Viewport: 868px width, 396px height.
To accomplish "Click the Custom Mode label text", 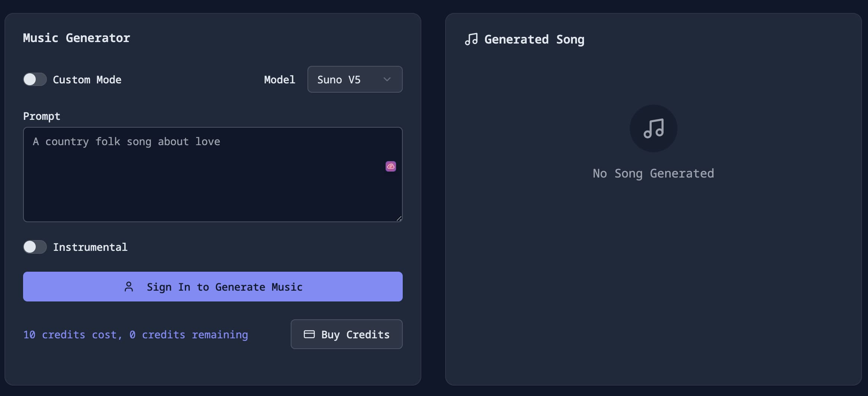I will coord(87,80).
